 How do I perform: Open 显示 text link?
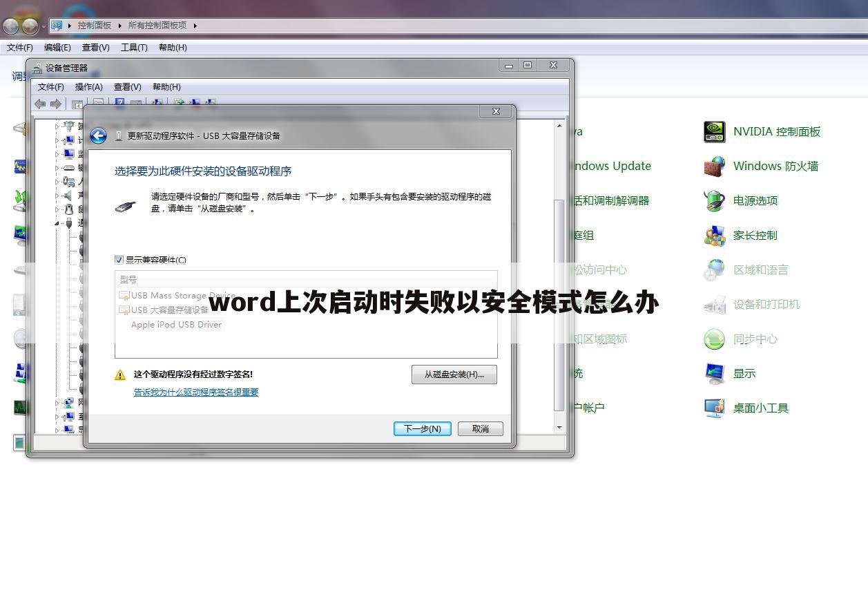click(744, 373)
